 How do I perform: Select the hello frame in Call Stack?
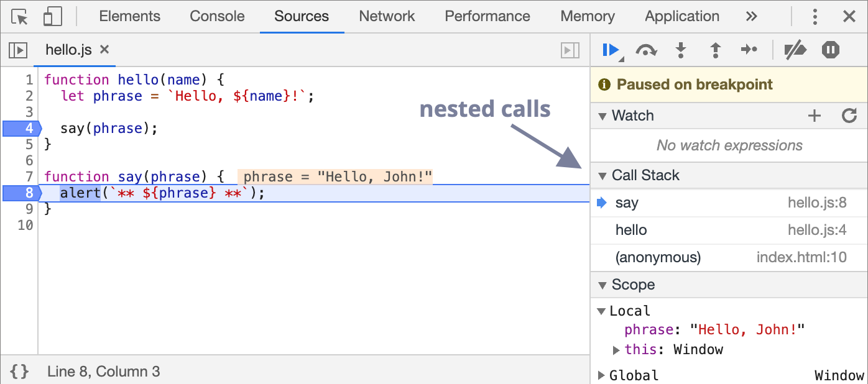coord(631,231)
